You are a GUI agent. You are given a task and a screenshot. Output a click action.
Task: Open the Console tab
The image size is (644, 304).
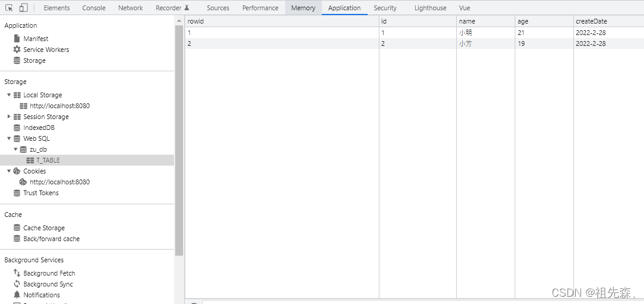tap(94, 8)
